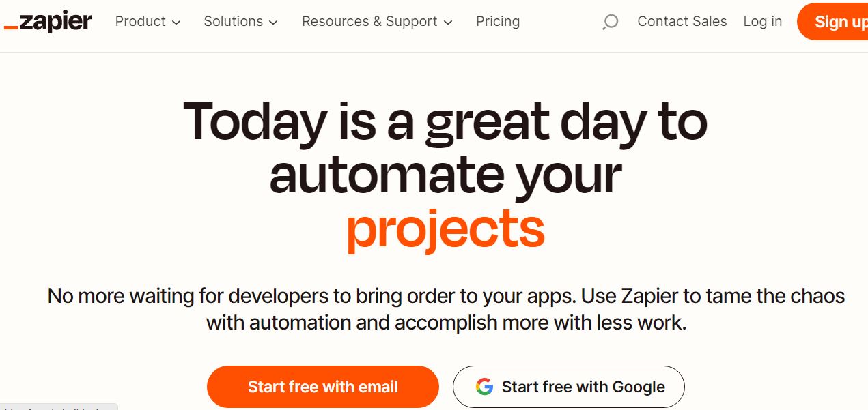868x410 pixels.
Task: Click Start free with email
Action: [322, 387]
